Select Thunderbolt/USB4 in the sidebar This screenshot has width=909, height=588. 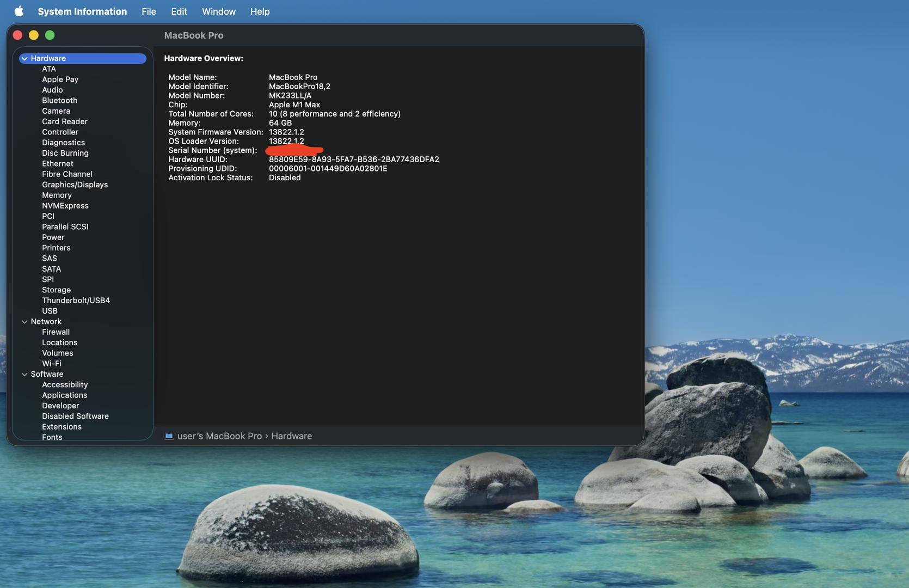coord(76,301)
